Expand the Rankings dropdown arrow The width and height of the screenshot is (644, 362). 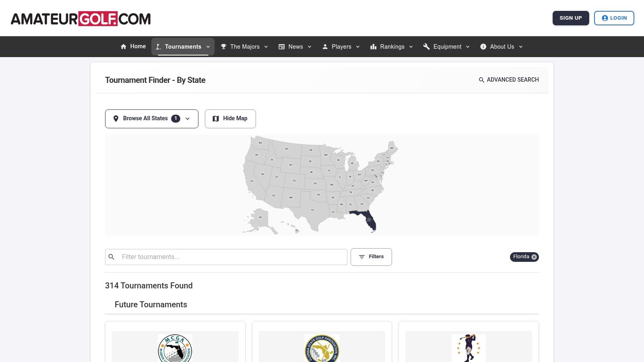(411, 47)
